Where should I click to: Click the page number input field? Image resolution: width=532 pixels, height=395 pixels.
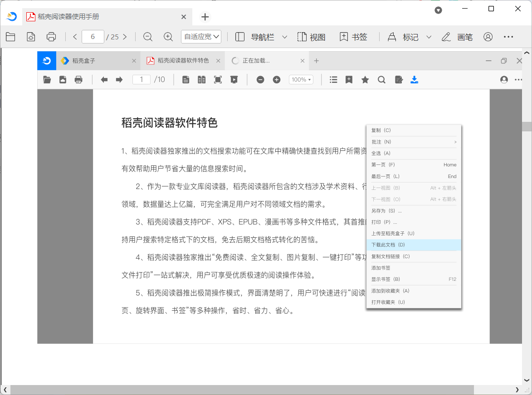click(141, 79)
